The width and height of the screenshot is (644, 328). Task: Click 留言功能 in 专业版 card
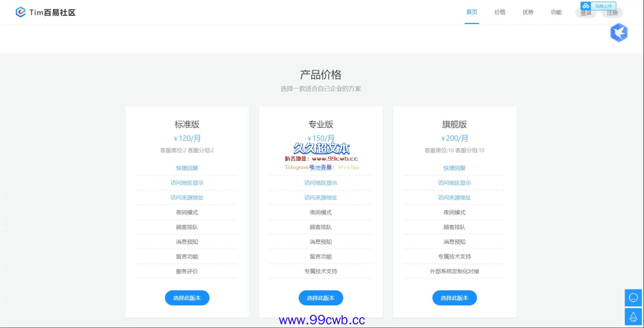[321, 257]
